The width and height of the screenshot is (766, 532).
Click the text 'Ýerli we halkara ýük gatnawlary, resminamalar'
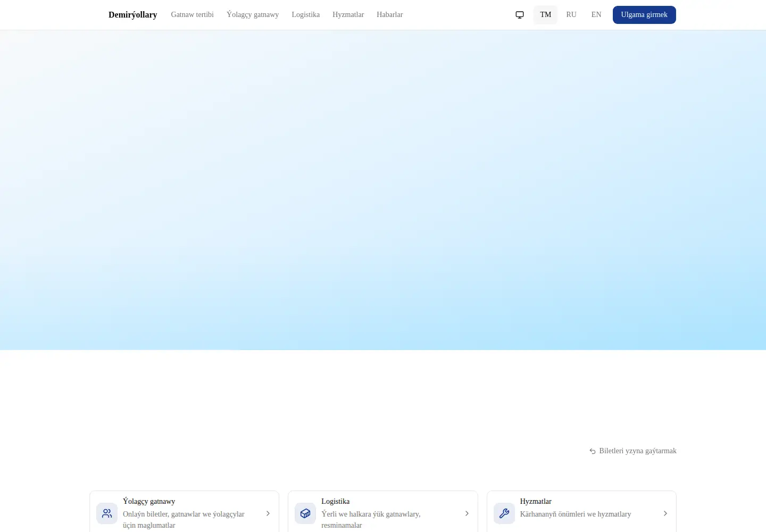click(x=371, y=520)
